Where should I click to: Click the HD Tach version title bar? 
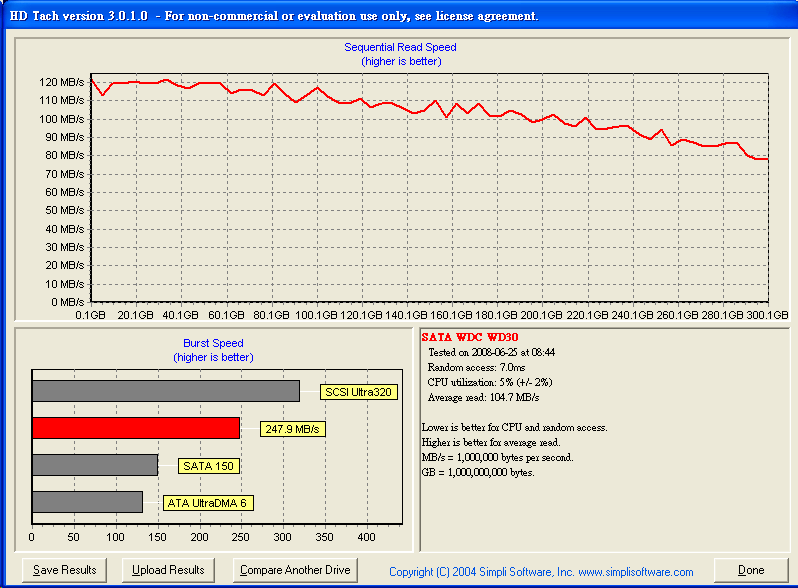click(274, 16)
